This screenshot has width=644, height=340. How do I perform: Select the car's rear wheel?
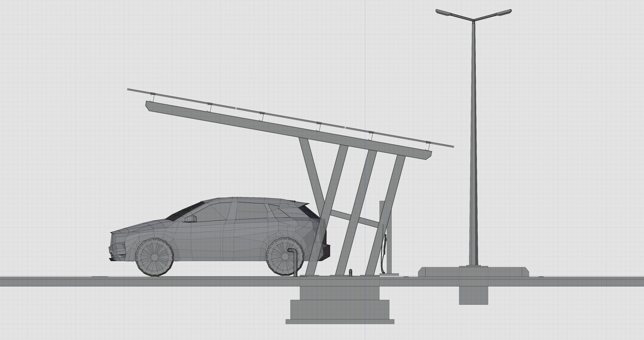click(x=285, y=257)
